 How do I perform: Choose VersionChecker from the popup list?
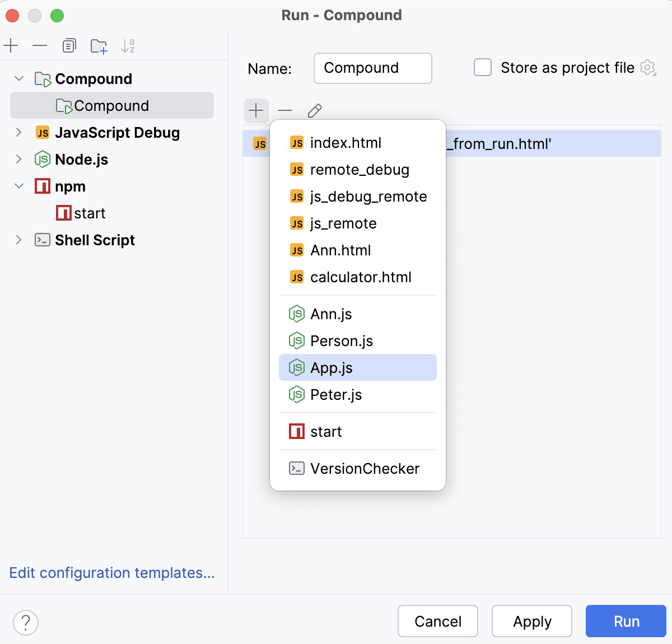365,469
